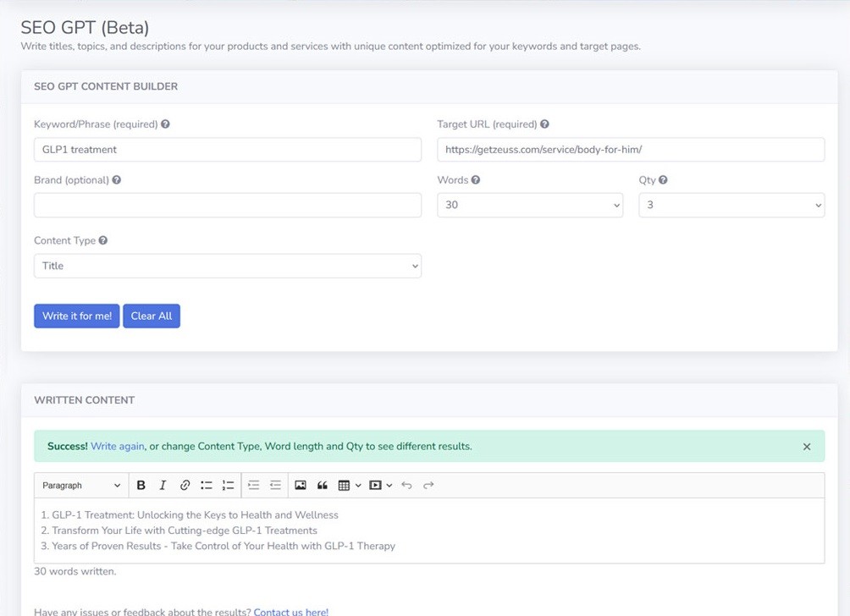
Task: Click the Brand help question icon
Action: (x=117, y=180)
